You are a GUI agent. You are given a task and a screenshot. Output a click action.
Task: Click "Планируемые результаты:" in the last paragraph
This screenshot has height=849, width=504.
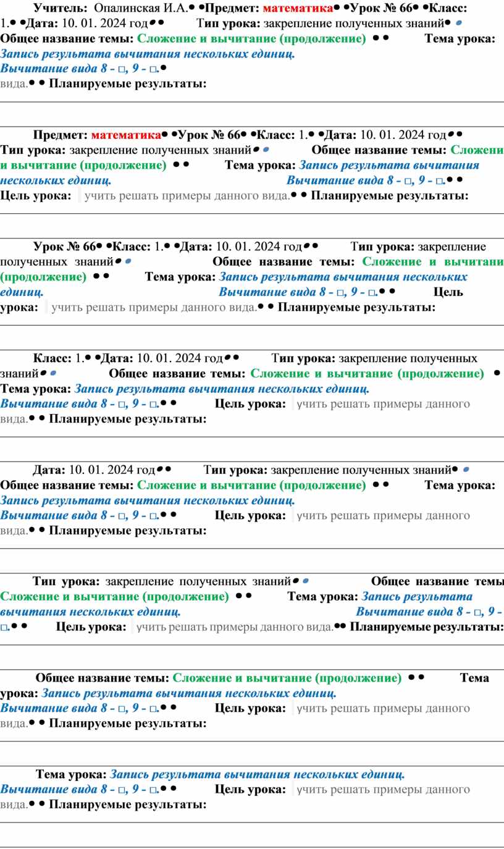[127, 805]
